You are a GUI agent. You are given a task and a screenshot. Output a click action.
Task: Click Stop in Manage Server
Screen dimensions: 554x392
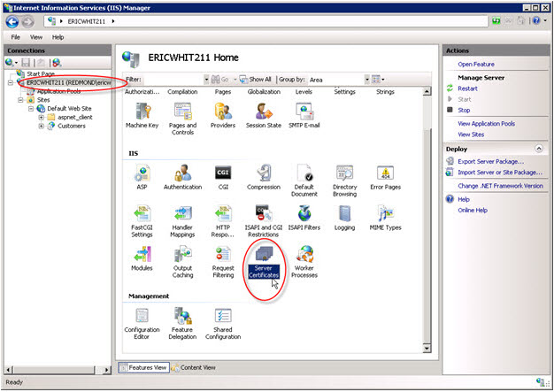pos(464,111)
